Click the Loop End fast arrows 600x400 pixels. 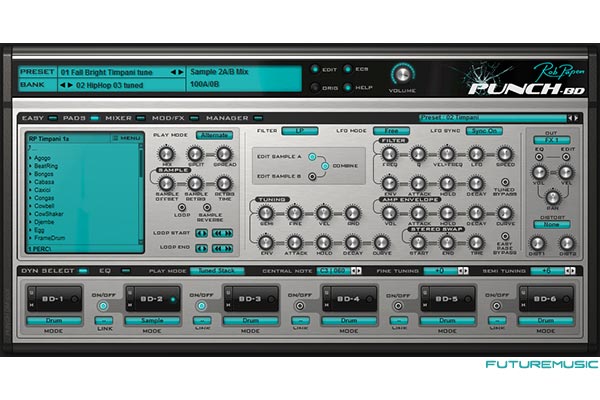coord(222,248)
